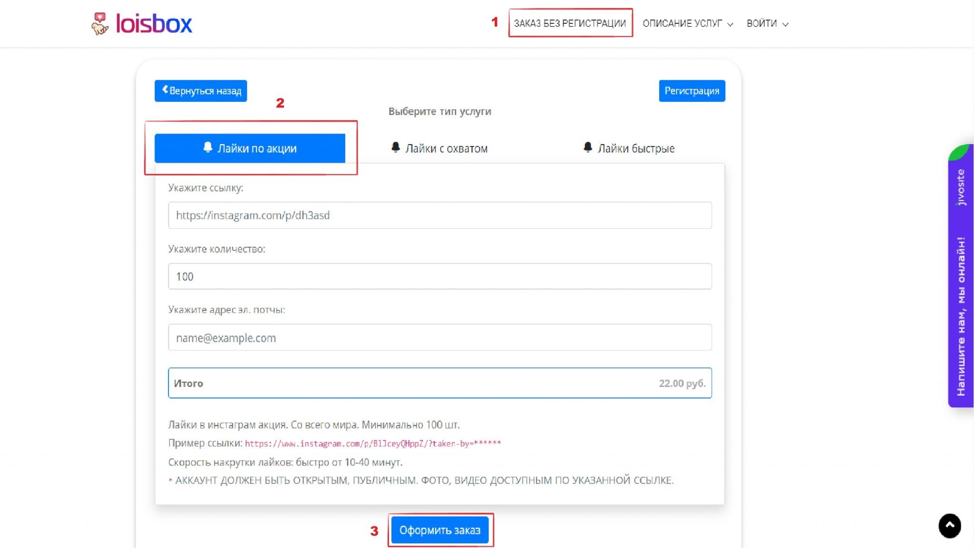Screen dimensions: 974x560
Task: Focus the Instagram link input field
Action: pos(440,215)
